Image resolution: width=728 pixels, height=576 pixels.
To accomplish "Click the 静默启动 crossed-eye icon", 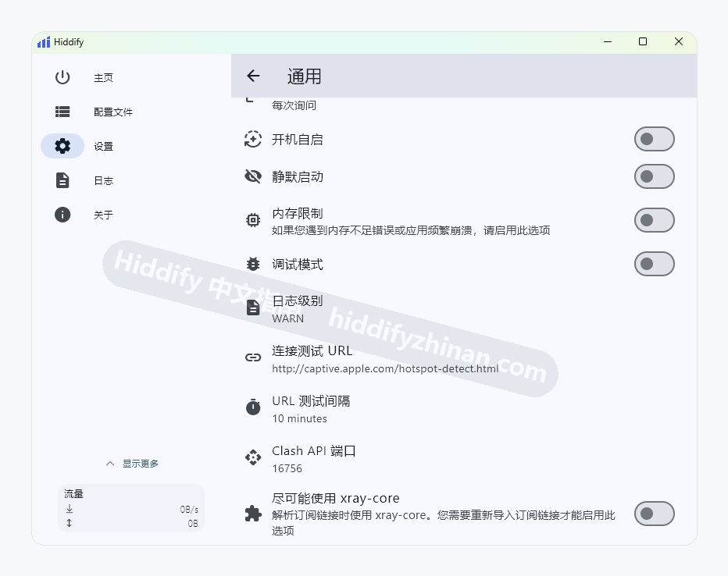I will click(x=253, y=176).
